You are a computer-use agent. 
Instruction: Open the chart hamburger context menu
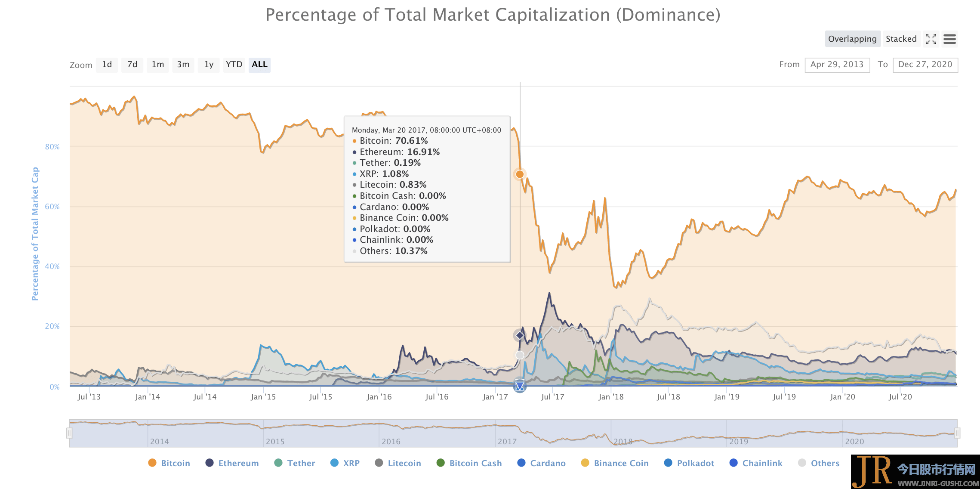[x=949, y=39]
